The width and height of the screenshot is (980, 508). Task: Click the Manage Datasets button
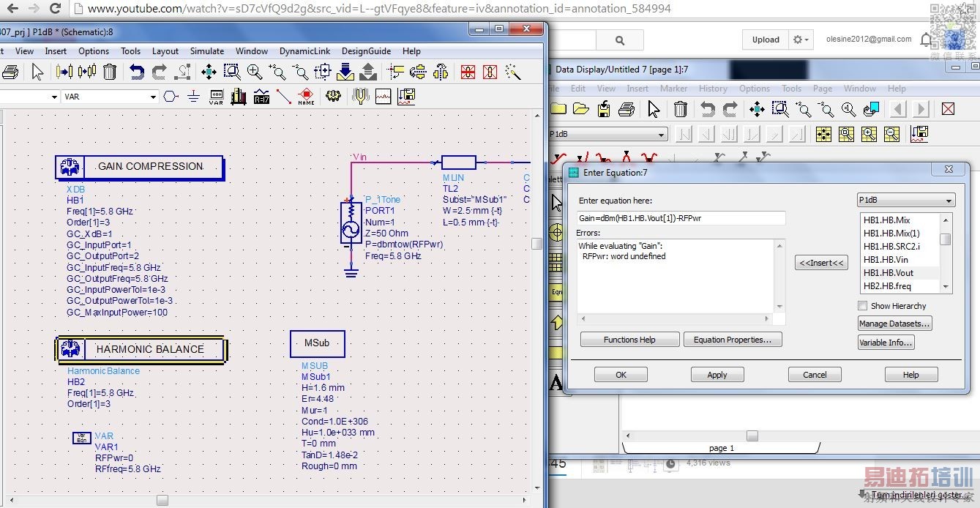click(x=895, y=324)
